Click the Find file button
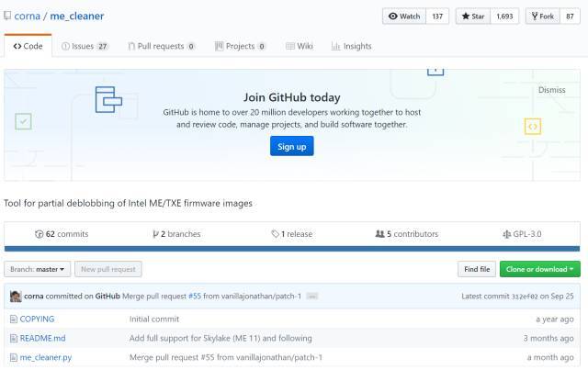 [477, 269]
